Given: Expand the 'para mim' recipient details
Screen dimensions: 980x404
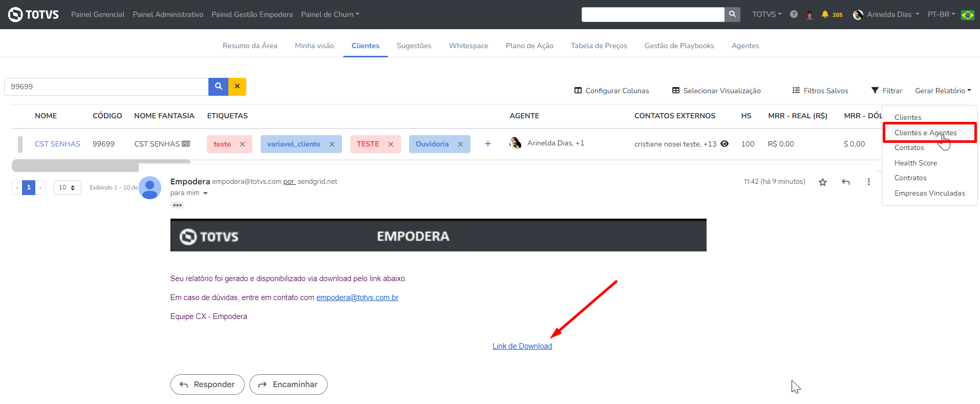Looking at the screenshot, I should tap(205, 194).
